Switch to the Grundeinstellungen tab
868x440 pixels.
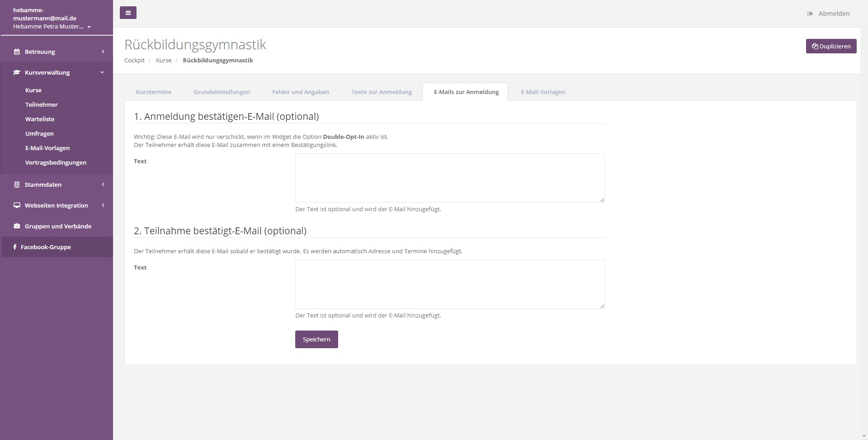[222, 92]
